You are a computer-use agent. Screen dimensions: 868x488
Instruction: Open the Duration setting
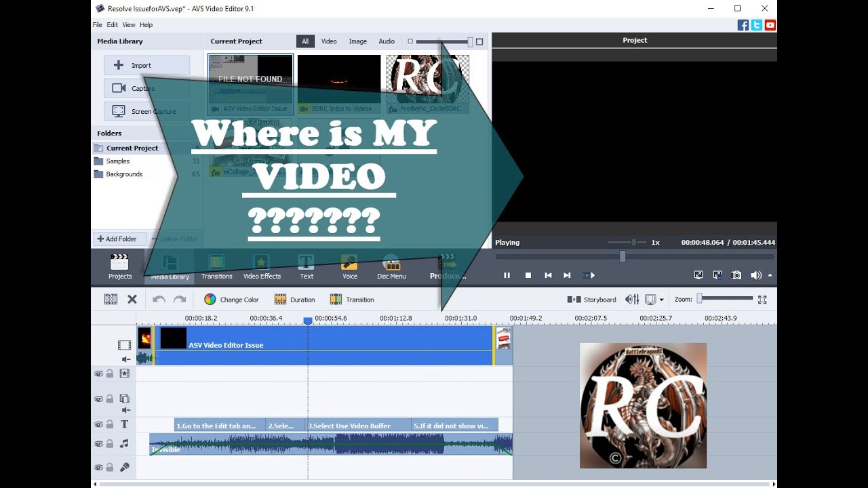tap(294, 300)
